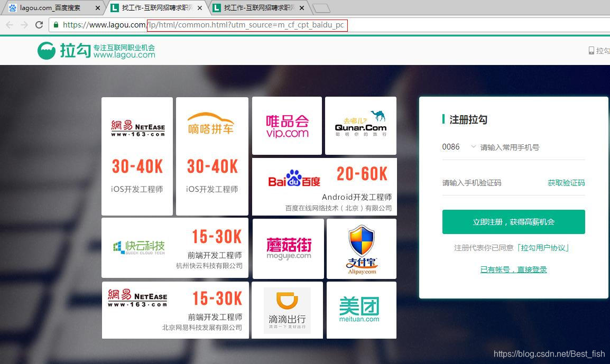610x364 pixels.
Task: Open the Baidu 20-60K Android job card
Action: [325, 186]
